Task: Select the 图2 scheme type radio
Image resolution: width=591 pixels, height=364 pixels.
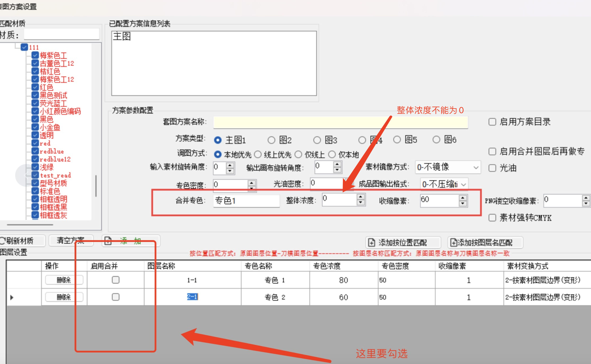Action: tap(271, 140)
